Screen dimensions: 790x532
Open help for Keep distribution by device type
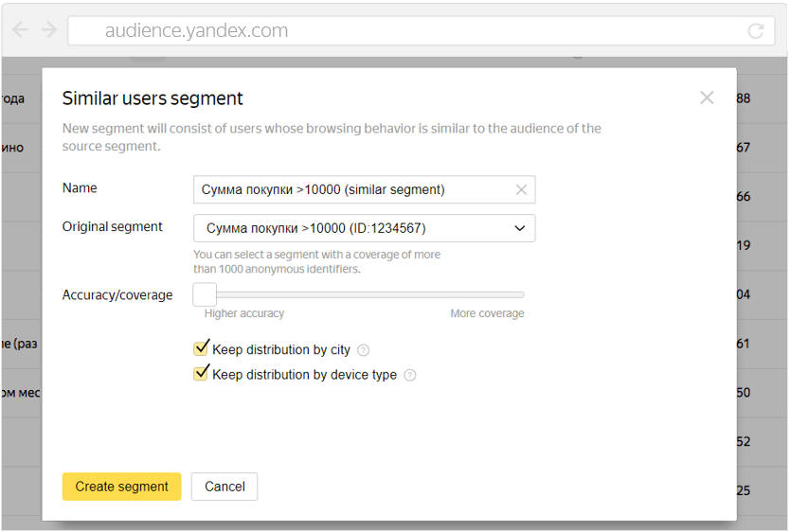click(x=410, y=375)
